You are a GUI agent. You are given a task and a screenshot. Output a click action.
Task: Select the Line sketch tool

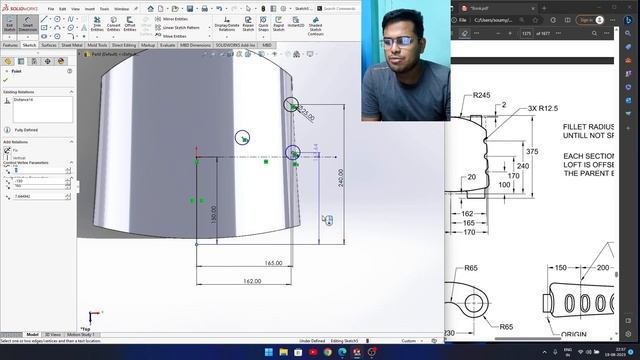pos(44,19)
